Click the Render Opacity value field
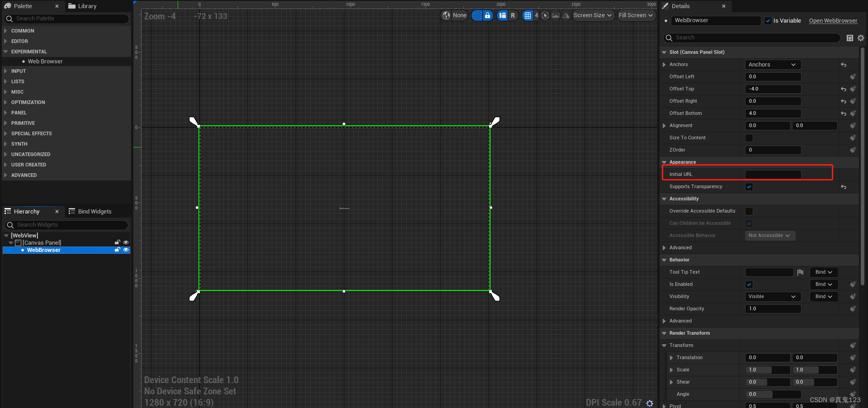This screenshot has width=868, height=408. click(x=773, y=309)
